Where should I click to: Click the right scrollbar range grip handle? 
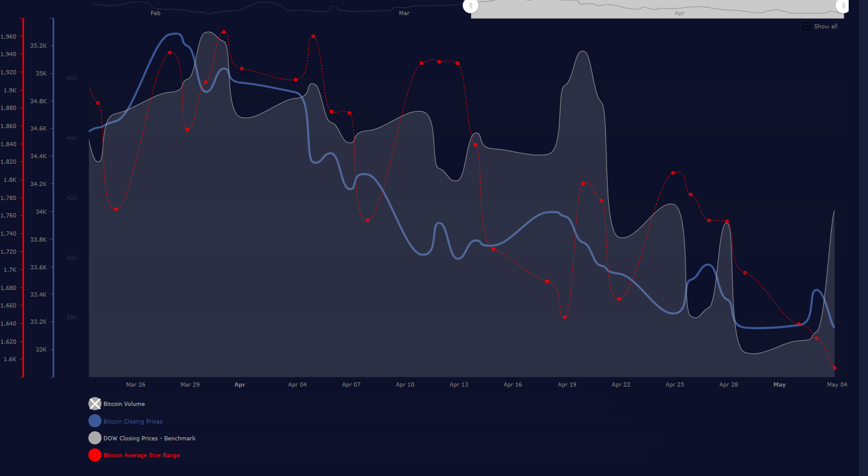843,5
